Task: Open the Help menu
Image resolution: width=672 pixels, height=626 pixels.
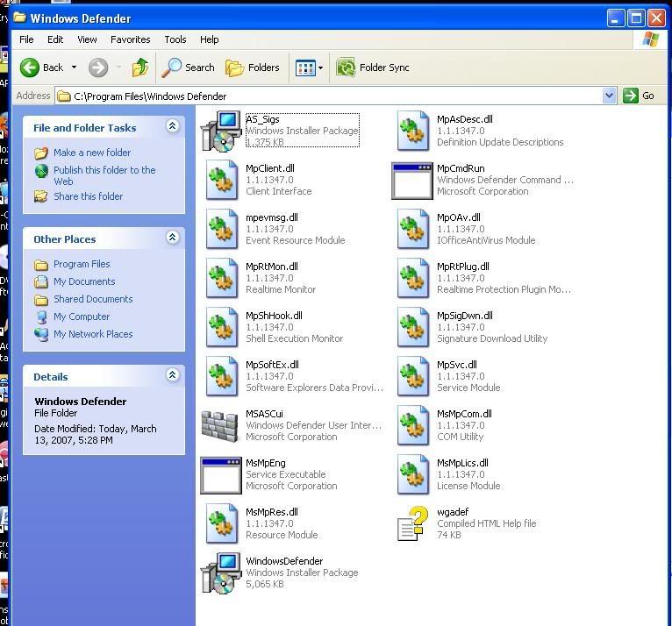Action: click(x=209, y=39)
